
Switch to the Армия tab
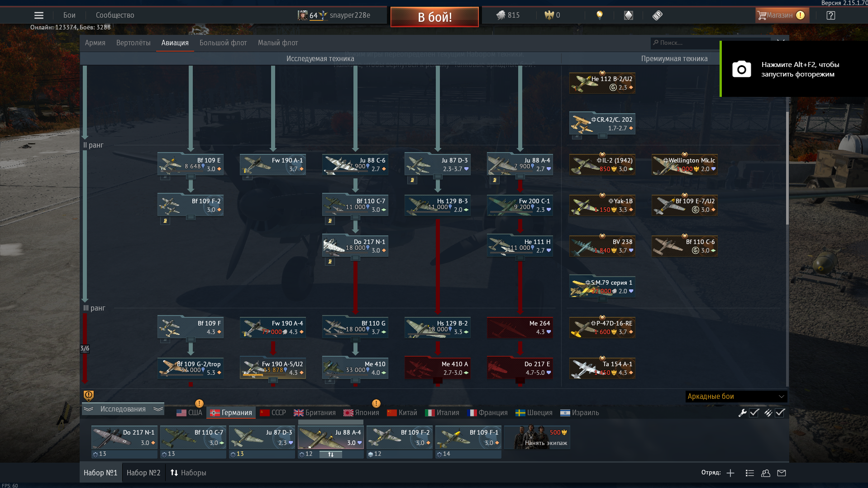95,43
